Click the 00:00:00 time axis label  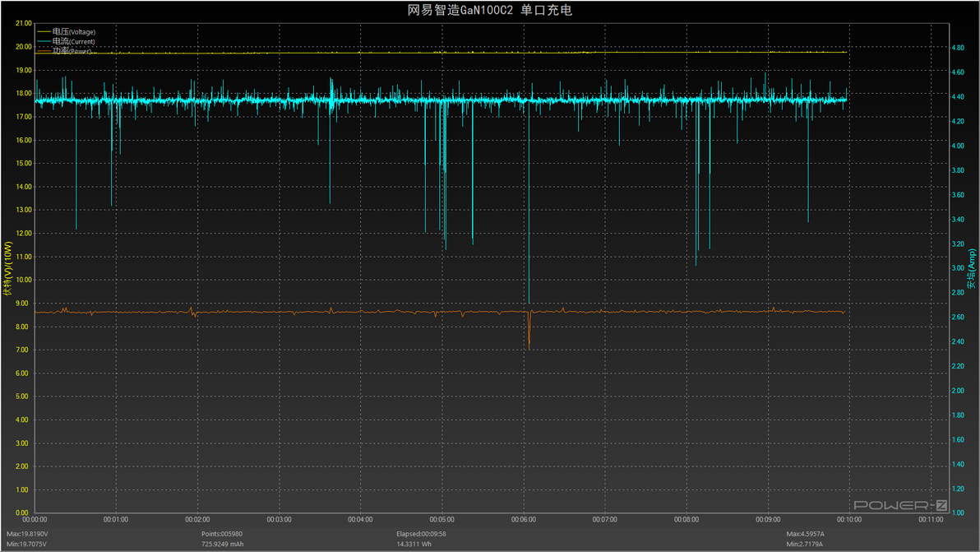pyautogui.click(x=35, y=519)
